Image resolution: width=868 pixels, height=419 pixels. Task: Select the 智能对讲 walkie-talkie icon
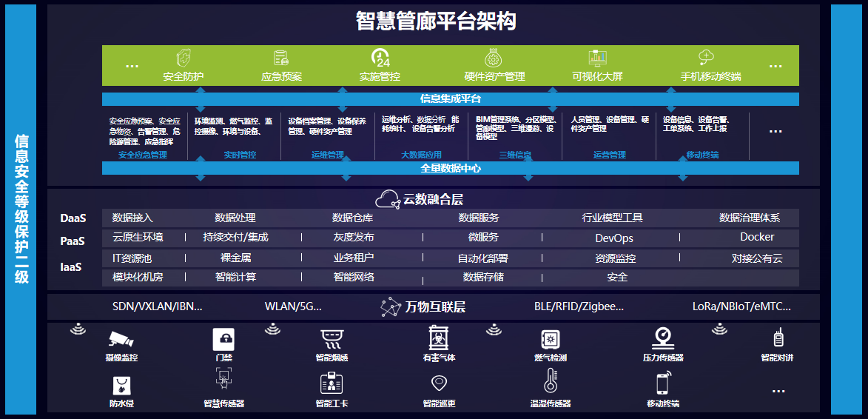pos(778,338)
